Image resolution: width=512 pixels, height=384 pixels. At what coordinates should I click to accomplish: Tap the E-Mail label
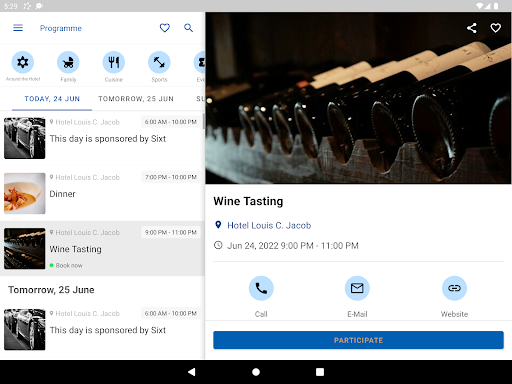357,314
